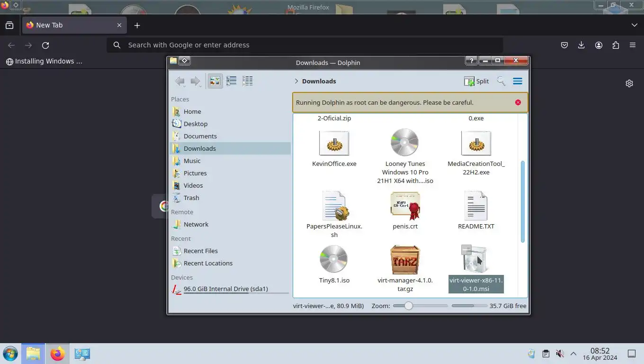This screenshot has width=644, height=364.
Task: Switch Dolphin to Compact view mode
Action: click(x=231, y=81)
